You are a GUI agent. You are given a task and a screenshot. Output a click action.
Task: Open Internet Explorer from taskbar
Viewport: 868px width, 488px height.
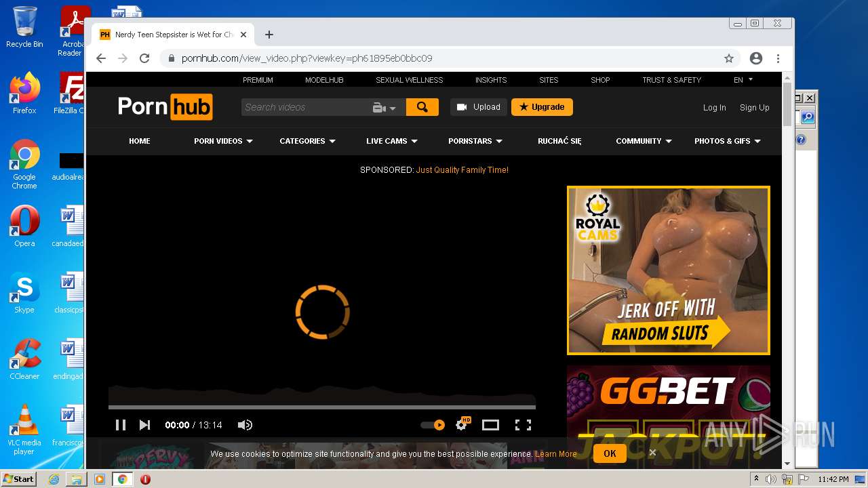click(x=54, y=479)
